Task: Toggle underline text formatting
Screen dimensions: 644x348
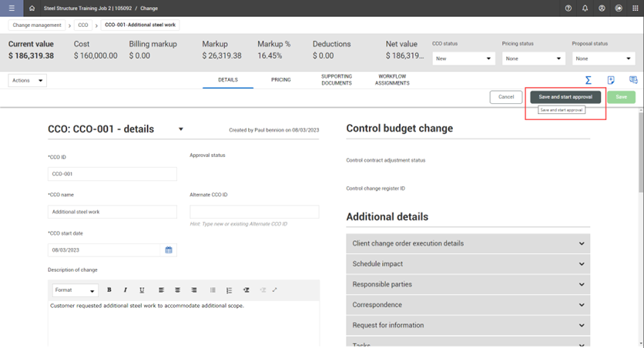Action: point(142,290)
